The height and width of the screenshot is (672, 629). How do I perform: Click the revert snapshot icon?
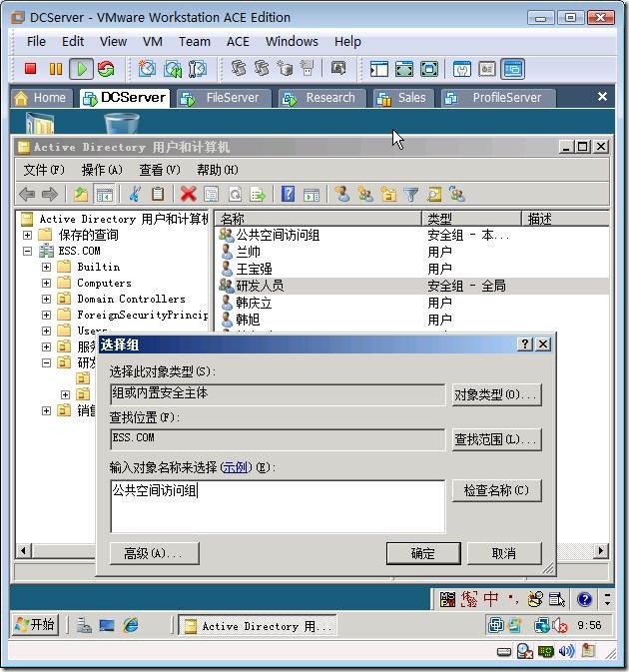pyautogui.click(x=173, y=69)
